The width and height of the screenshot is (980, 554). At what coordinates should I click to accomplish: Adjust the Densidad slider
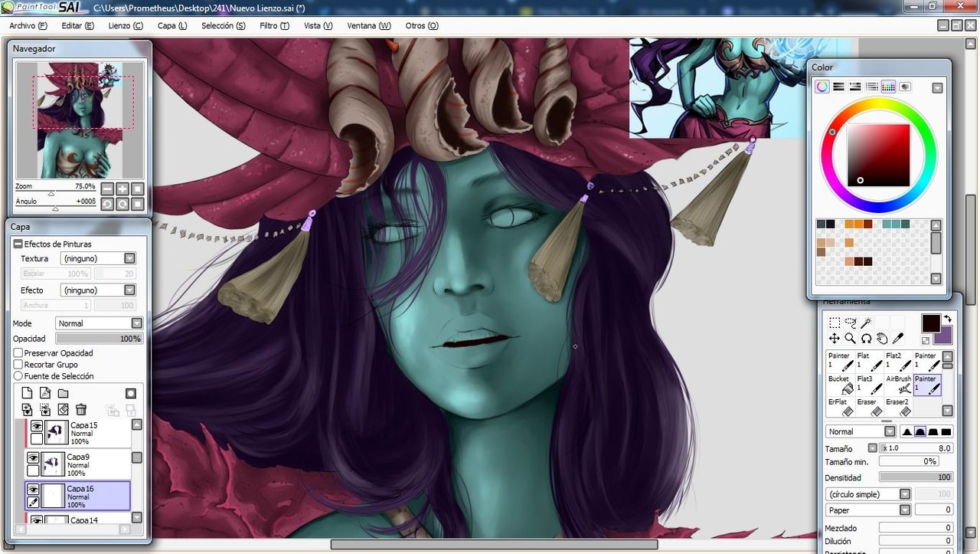pyautogui.click(x=916, y=477)
